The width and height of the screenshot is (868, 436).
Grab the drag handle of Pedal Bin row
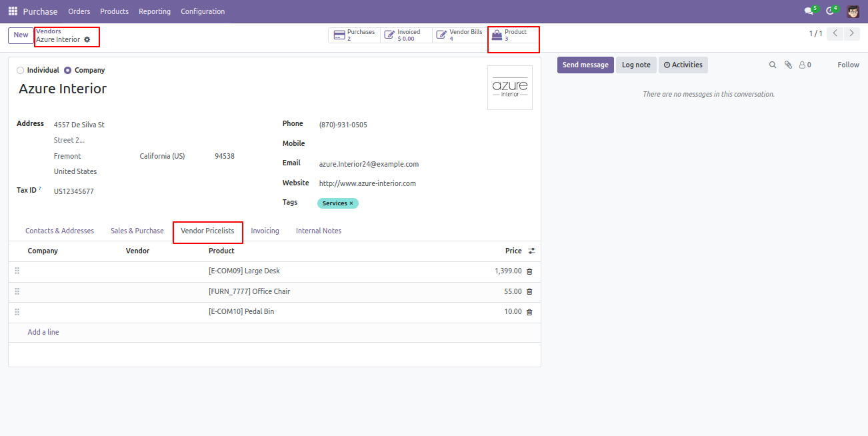click(x=17, y=311)
